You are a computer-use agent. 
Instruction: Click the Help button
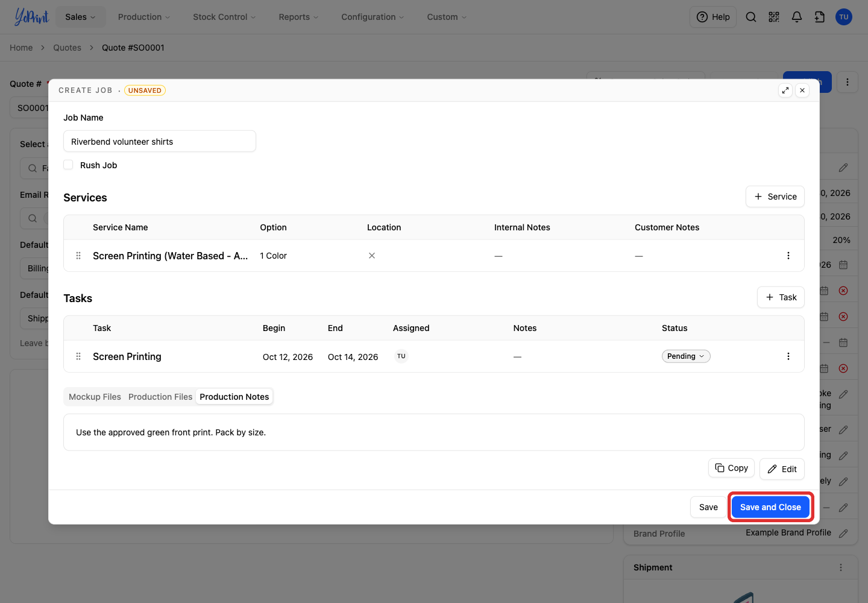(x=713, y=17)
